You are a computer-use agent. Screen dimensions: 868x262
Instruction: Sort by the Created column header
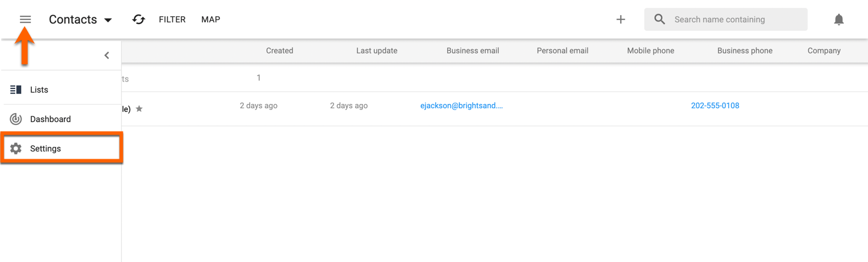[279, 50]
